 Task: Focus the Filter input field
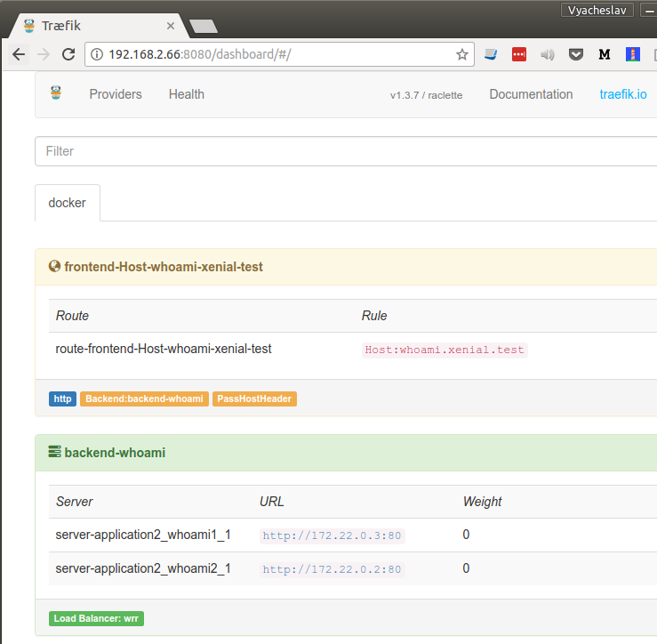346,151
